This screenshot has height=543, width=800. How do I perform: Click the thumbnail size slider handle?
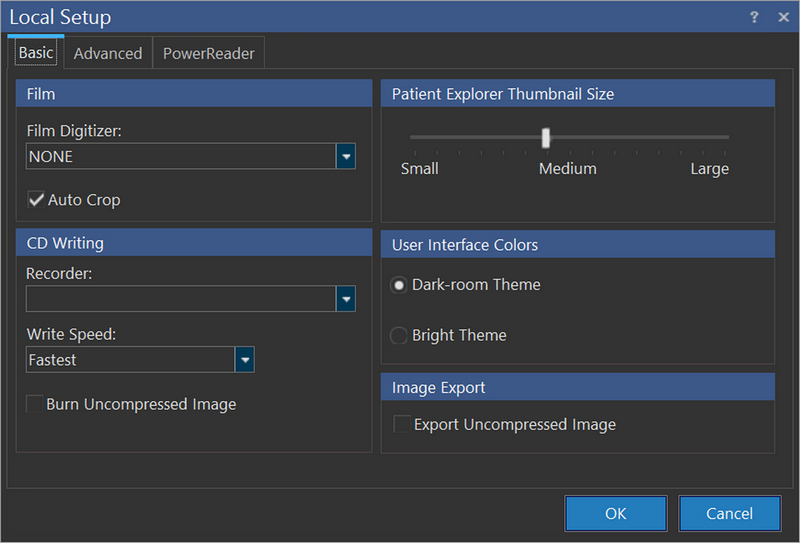(546, 138)
